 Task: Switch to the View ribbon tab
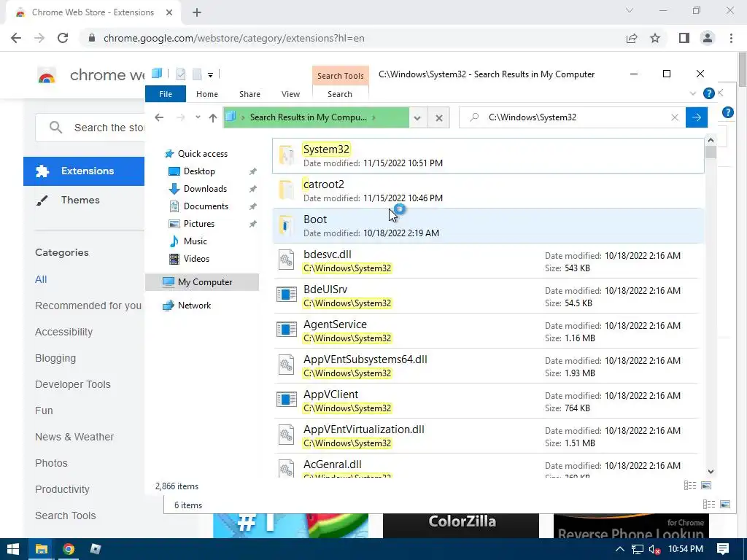tap(290, 94)
